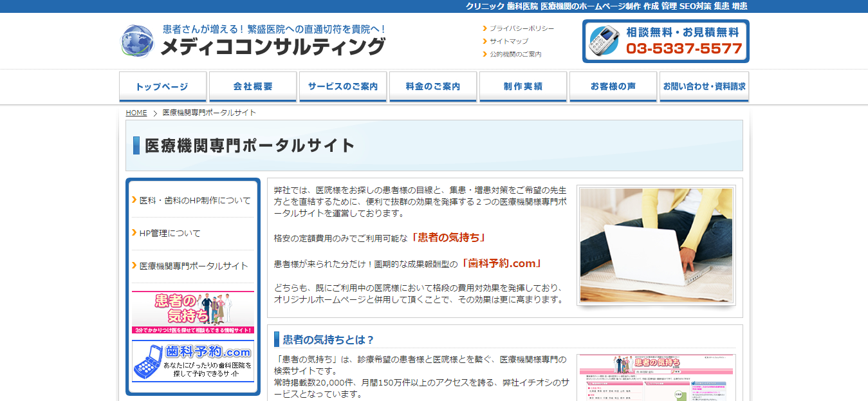
Task: Select 会社概要 in navigation bar
Action: pyautogui.click(x=253, y=87)
